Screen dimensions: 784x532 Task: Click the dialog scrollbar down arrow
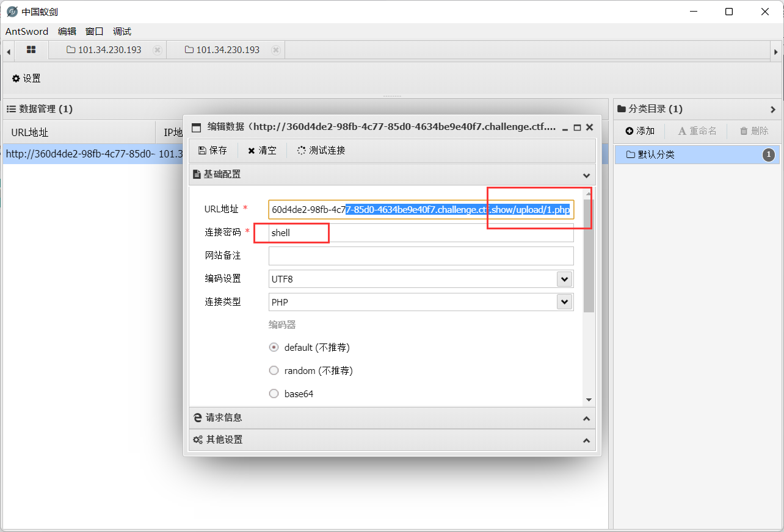click(x=589, y=400)
